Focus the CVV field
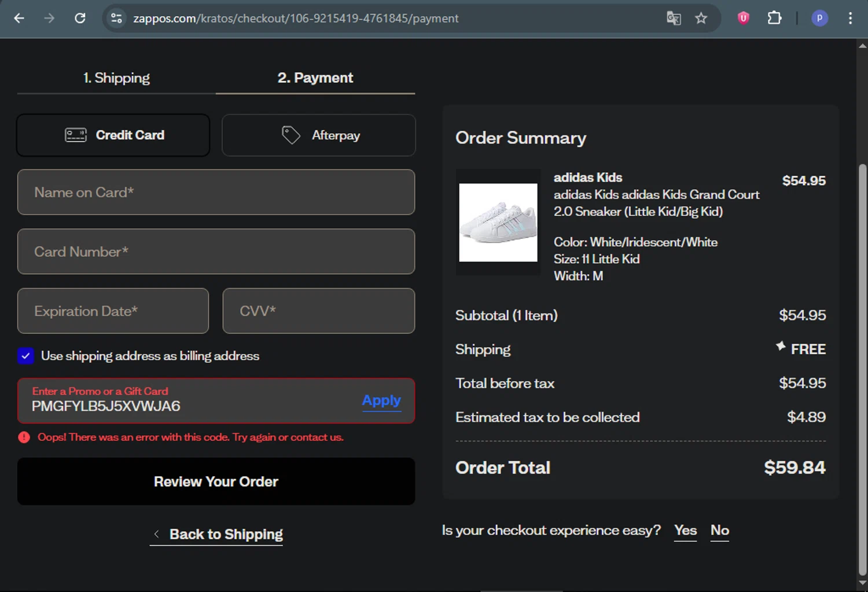This screenshot has height=592, width=868. [x=319, y=311]
